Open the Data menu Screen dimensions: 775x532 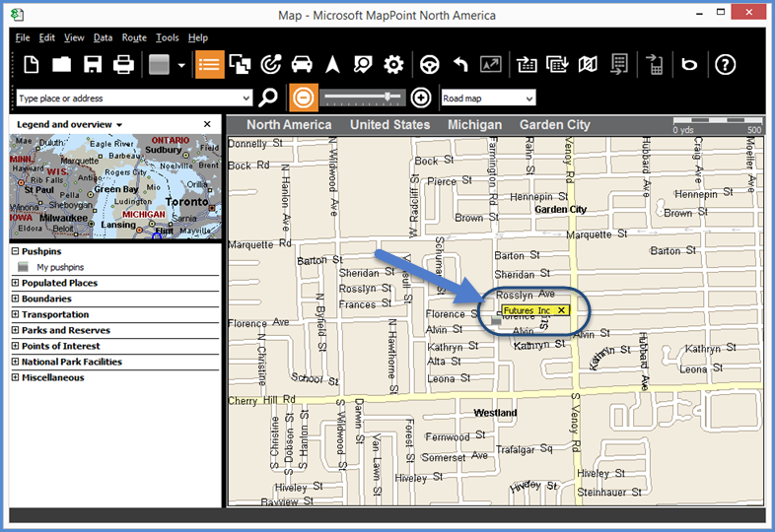[x=103, y=37]
